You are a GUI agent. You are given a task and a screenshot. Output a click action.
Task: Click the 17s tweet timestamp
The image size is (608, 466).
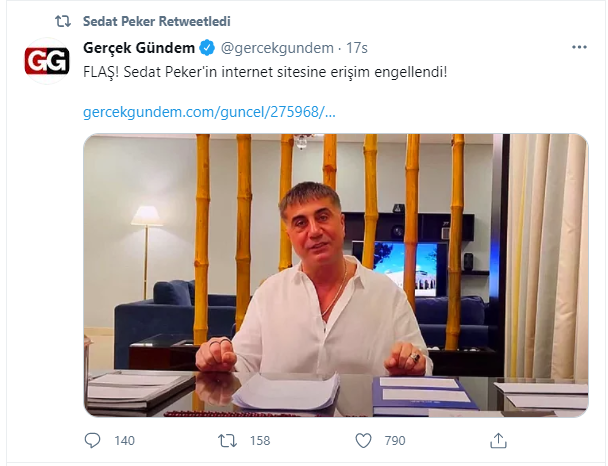[x=357, y=48]
